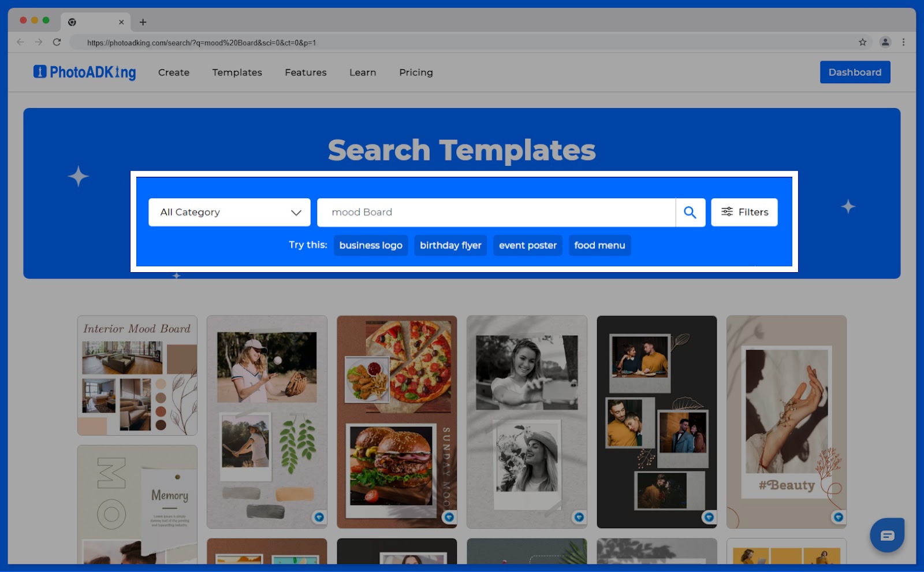924x572 pixels.
Task: Open the chat support bubble icon
Action: tap(887, 535)
